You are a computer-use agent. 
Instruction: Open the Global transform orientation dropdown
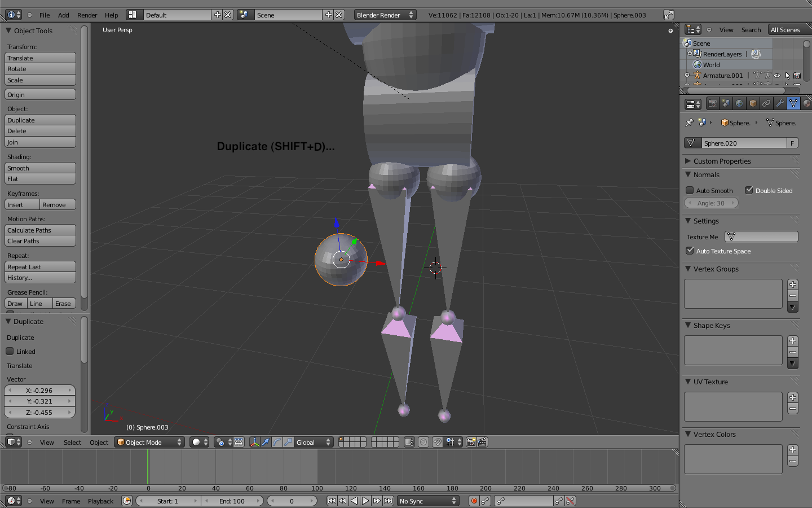tap(314, 442)
